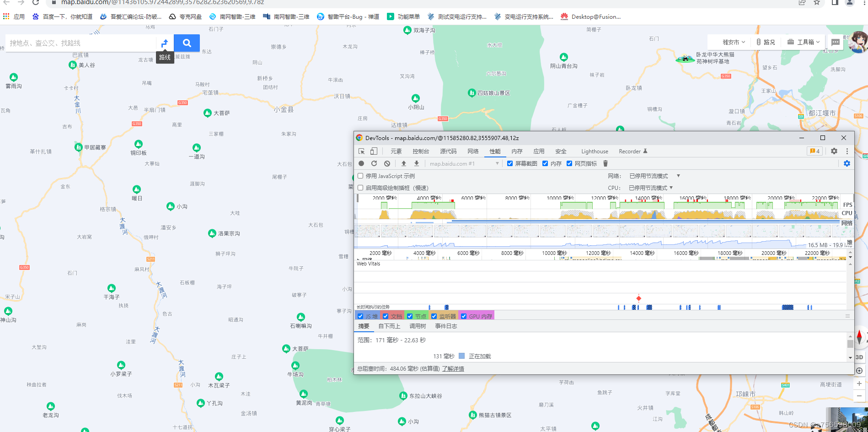Screen dimensions: 868x432
Task: Click the details drawer hamburger icon
Action: (847, 316)
